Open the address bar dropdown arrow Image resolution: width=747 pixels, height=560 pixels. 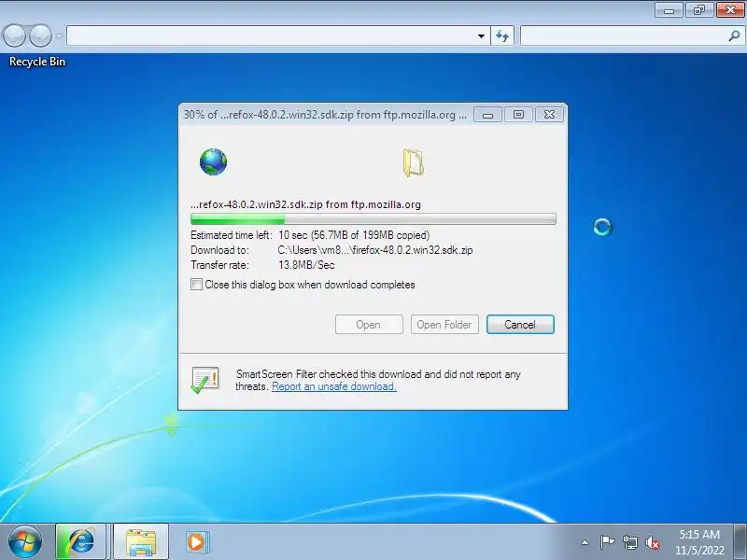[481, 35]
